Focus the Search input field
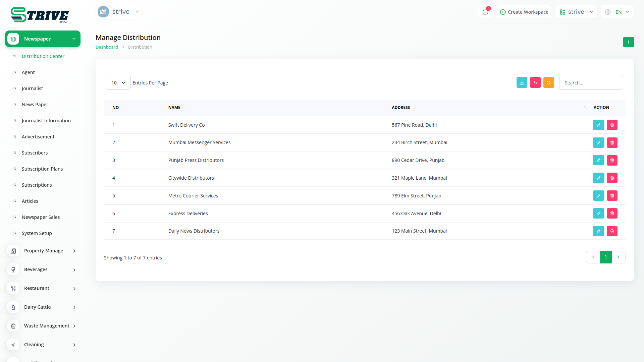 coord(591,82)
